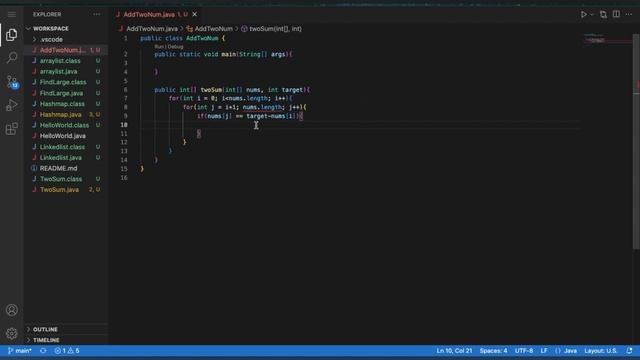The width and height of the screenshot is (640, 360).
Task: Open the Source Control view icon
Action: (x=12, y=82)
